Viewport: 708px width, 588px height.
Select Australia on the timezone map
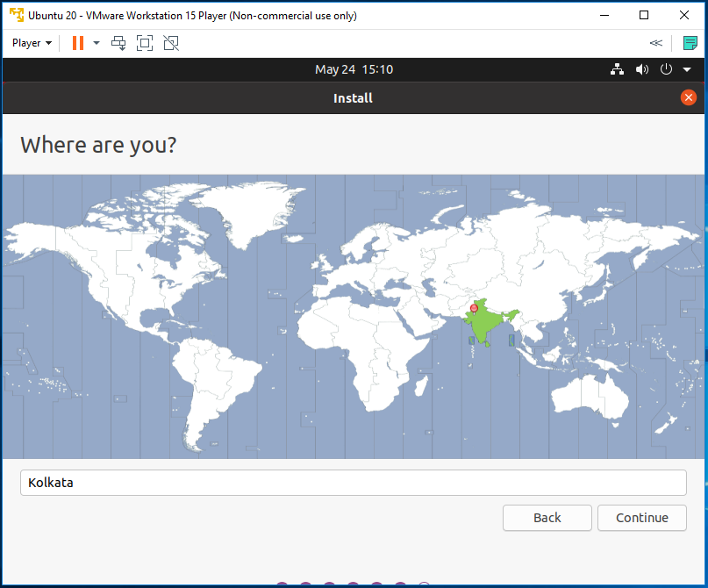[590, 398]
